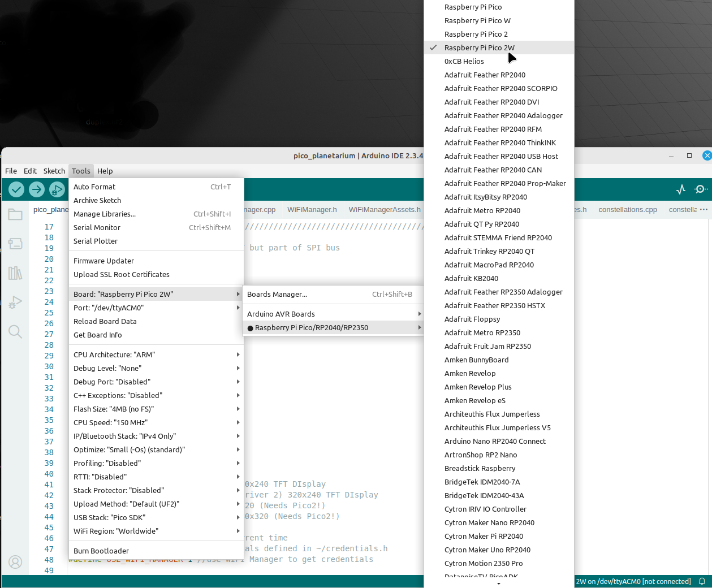
Task: Click line number 34 in the gutter
Action: (x=49, y=409)
